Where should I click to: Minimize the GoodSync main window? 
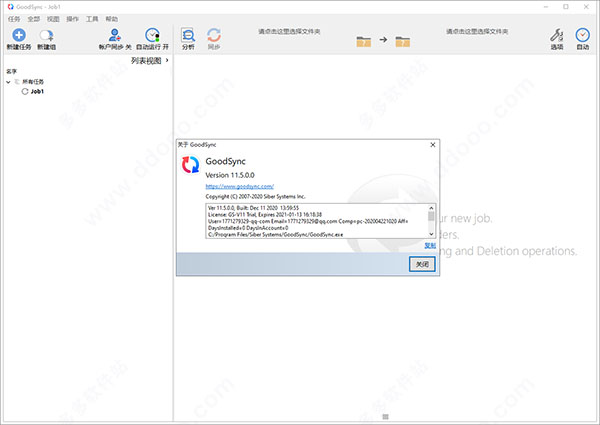[546, 7]
